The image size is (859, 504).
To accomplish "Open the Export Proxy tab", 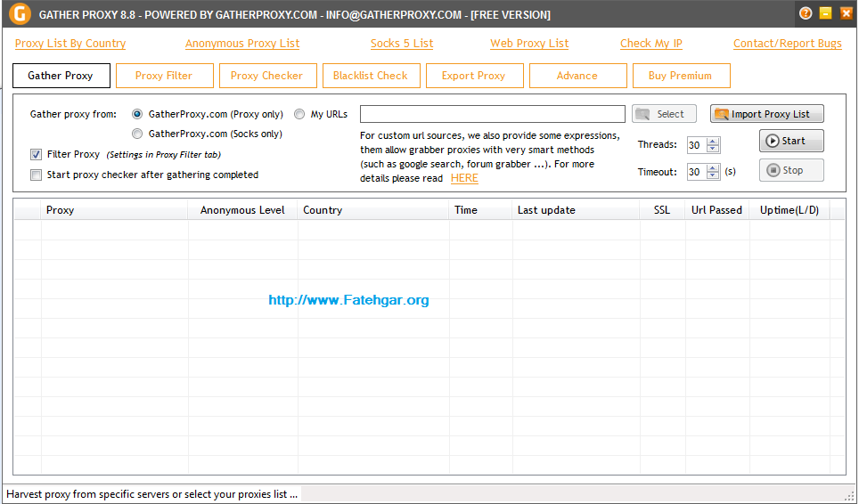I will (x=474, y=76).
